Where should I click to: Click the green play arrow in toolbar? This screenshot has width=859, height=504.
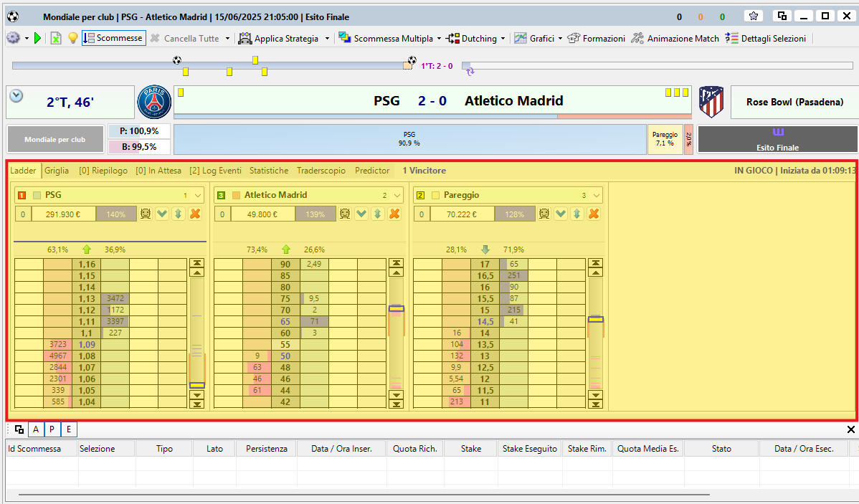37,38
